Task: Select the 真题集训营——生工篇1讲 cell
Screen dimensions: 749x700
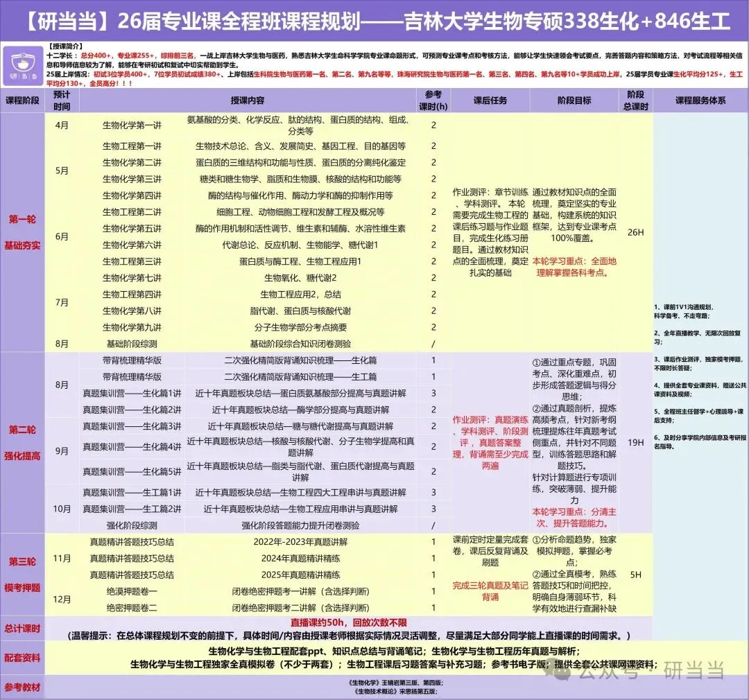Action: click(132, 492)
